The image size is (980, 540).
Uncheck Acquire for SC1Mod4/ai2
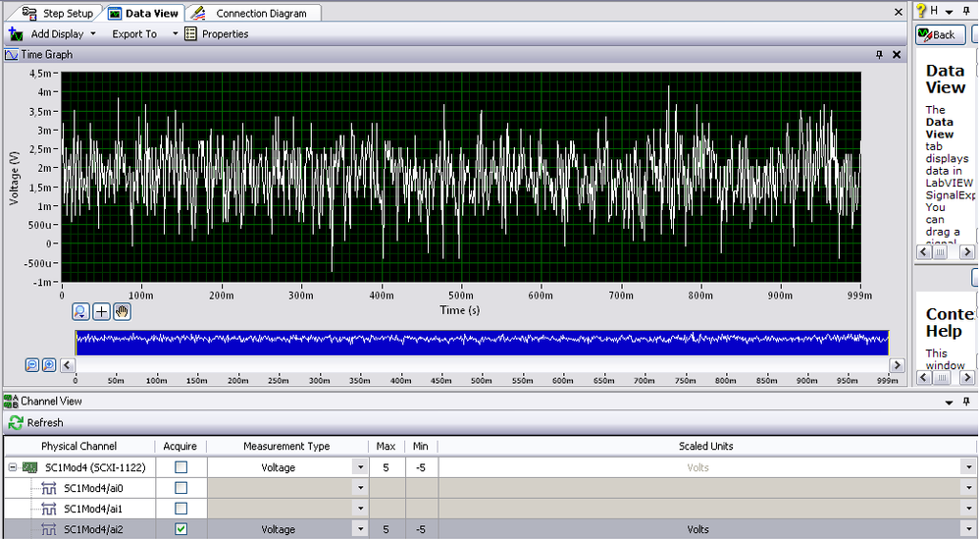click(x=181, y=529)
